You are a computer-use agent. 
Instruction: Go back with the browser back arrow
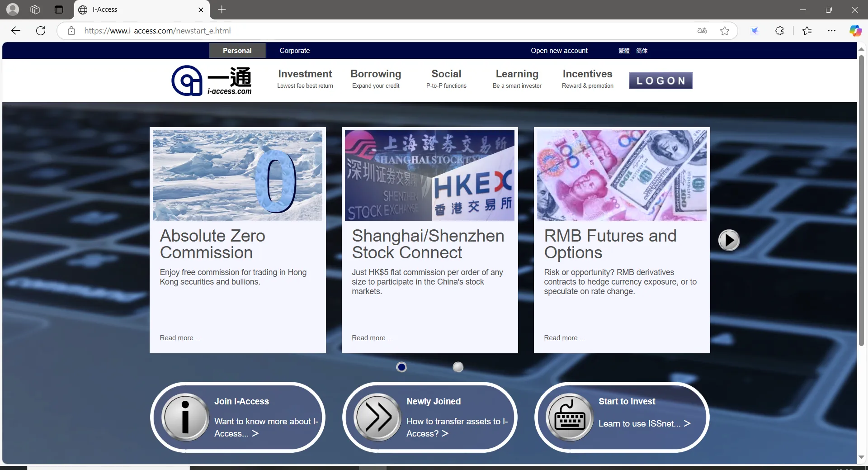click(x=16, y=31)
